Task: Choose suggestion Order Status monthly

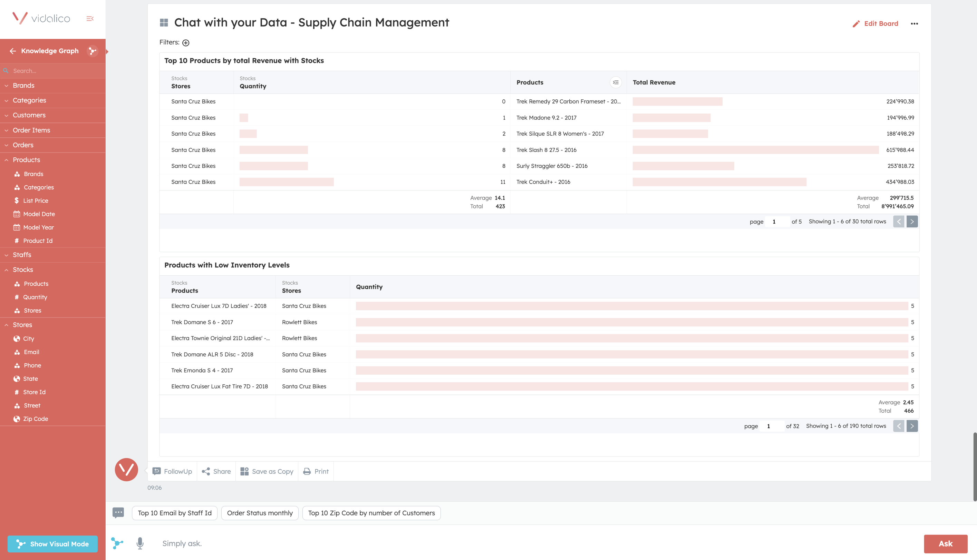Action: pos(260,513)
